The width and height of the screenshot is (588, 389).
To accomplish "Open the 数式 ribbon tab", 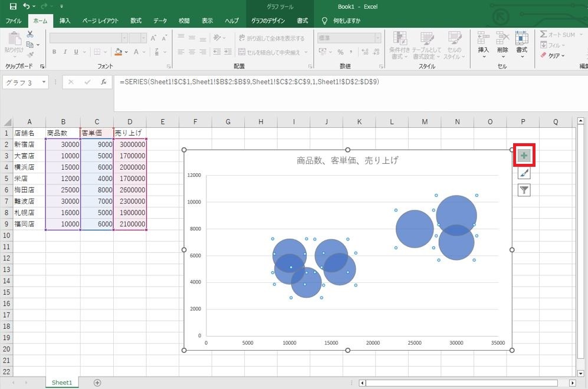I will pyautogui.click(x=136, y=21).
